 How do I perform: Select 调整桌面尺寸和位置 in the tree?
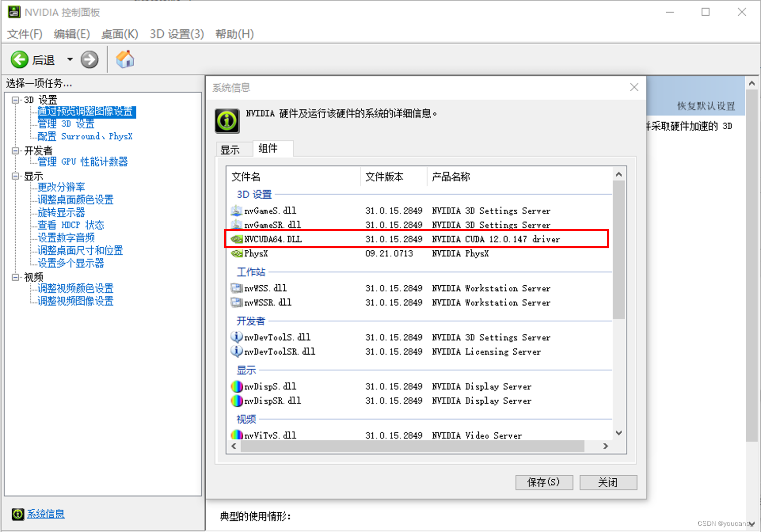pos(80,250)
